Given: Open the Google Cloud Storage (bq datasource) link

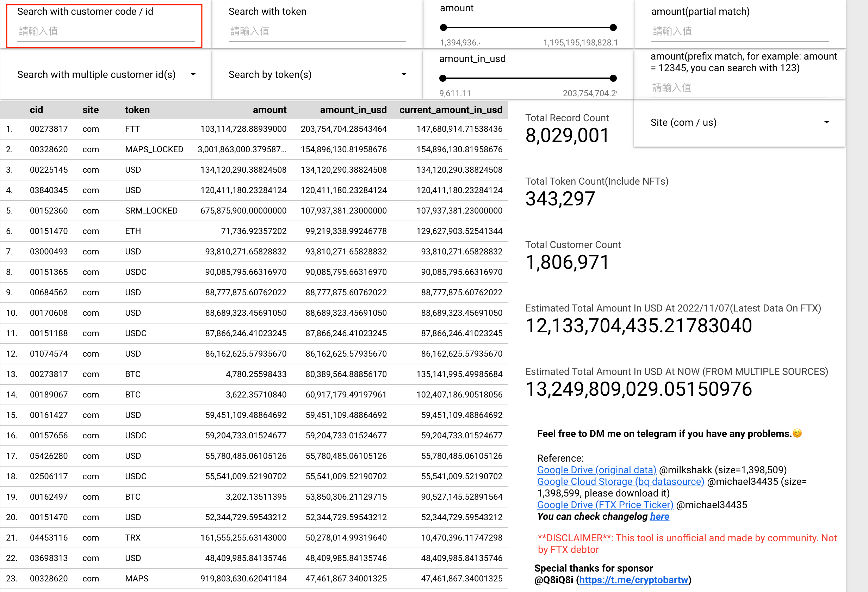Looking at the screenshot, I should [x=620, y=481].
